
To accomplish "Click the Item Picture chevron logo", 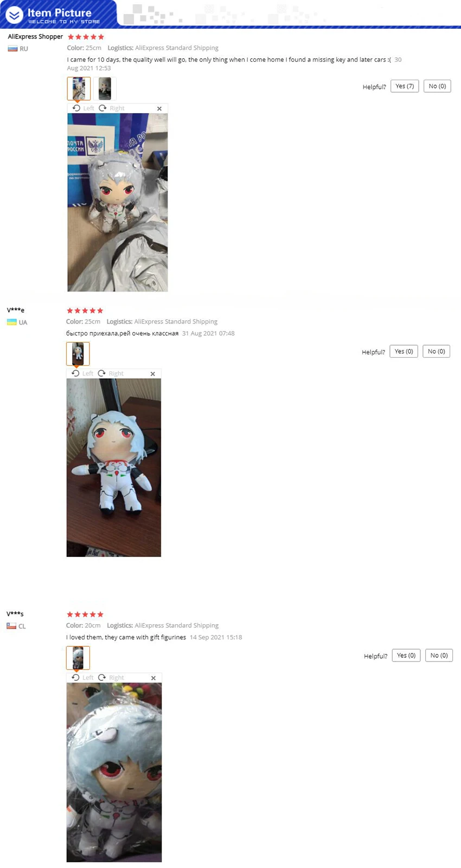I will pos(15,15).
